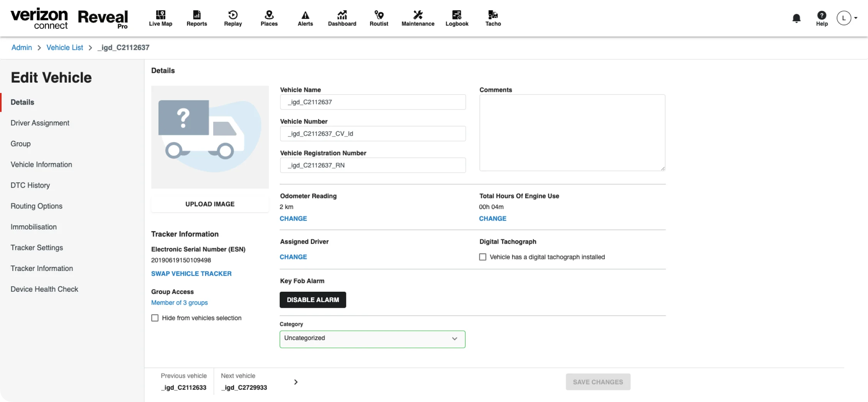Select Driver Assignment in the sidebar
868x402 pixels.
pos(40,123)
